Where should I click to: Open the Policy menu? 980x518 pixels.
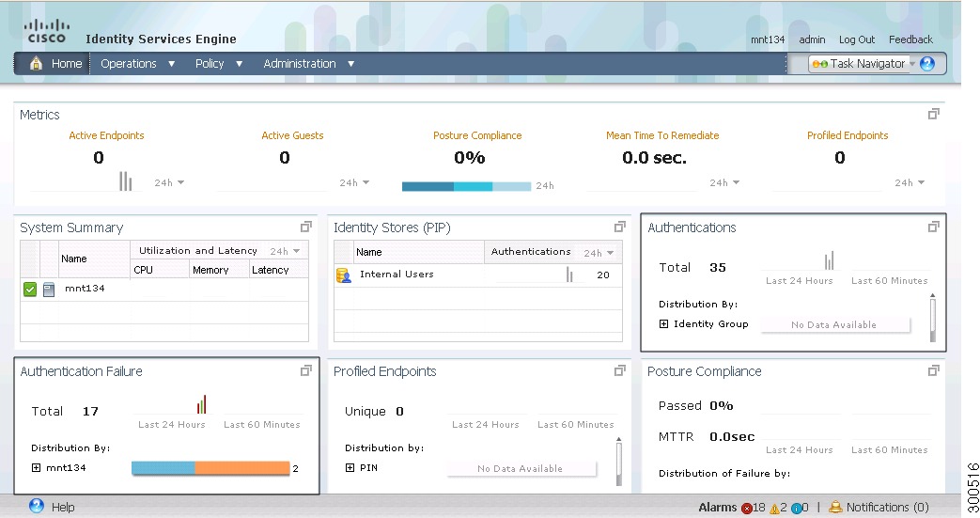(x=219, y=64)
